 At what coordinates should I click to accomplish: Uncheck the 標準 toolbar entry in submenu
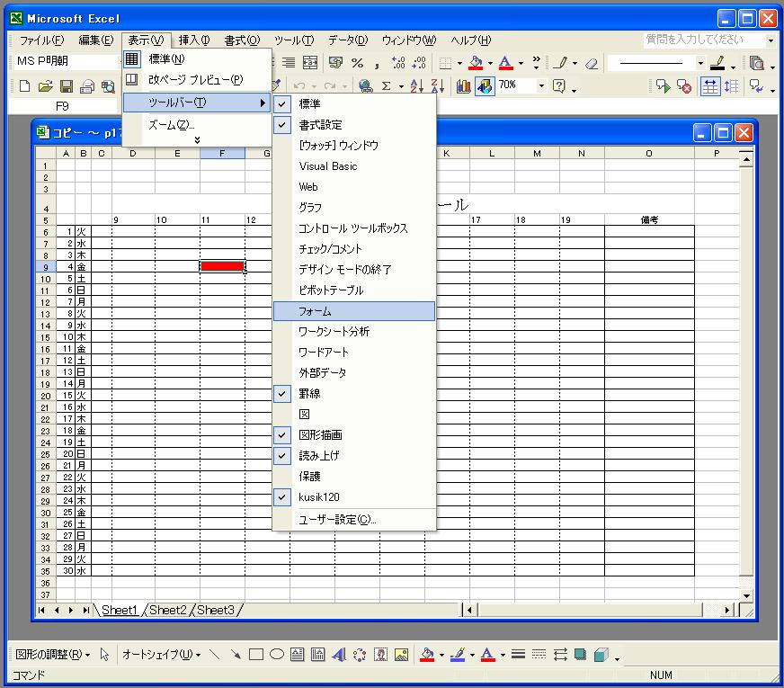[x=354, y=104]
